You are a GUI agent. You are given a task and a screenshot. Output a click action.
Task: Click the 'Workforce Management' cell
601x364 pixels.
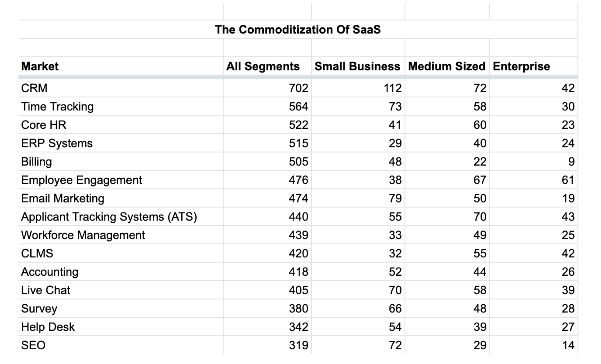(83, 235)
